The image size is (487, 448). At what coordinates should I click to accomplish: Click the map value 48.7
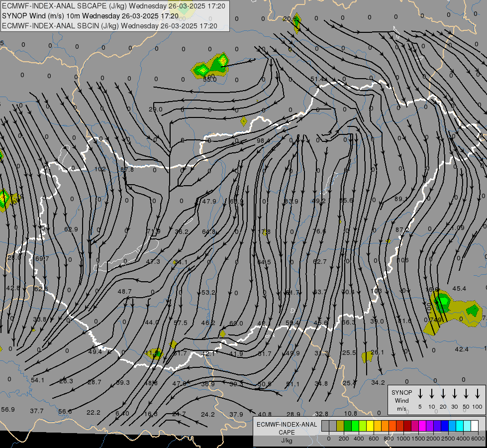tap(124, 292)
